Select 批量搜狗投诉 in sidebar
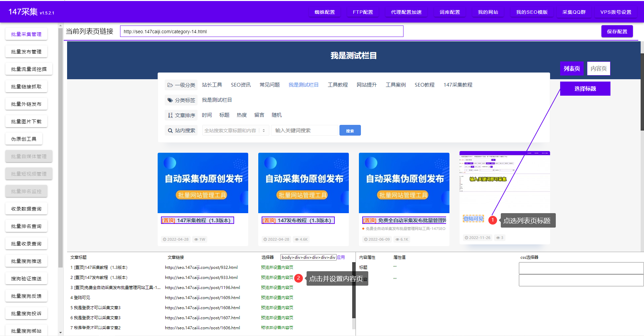 (26, 314)
